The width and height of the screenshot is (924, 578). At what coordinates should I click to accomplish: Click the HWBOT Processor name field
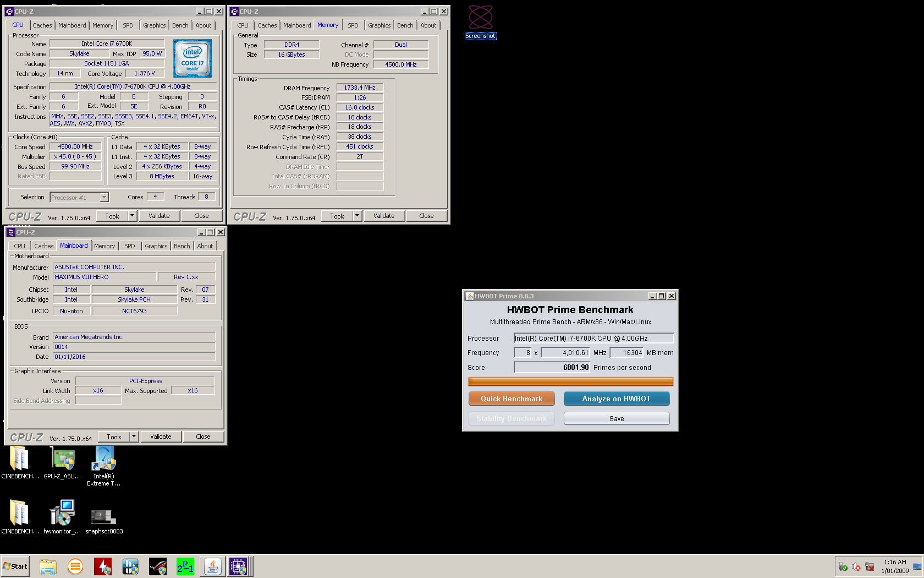593,339
